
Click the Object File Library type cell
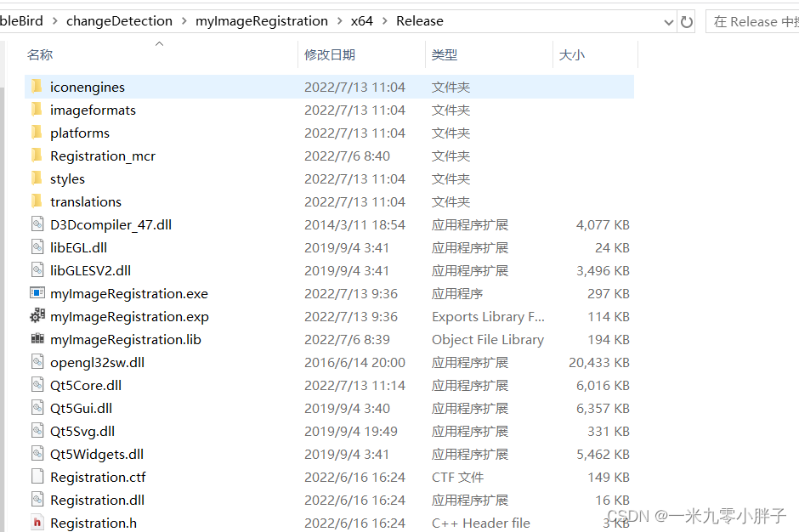[x=488, y=339]
